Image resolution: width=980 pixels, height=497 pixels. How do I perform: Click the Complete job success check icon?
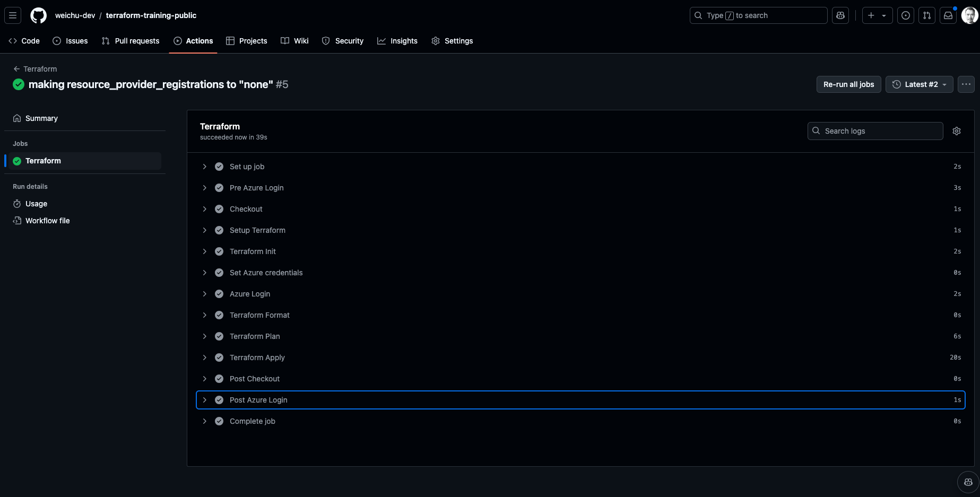pyautogui.click(x=219, y=421)
